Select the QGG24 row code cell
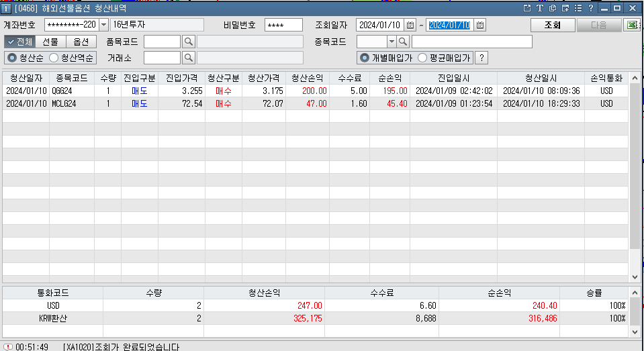 pyautogui.click(x=72, y=91)
